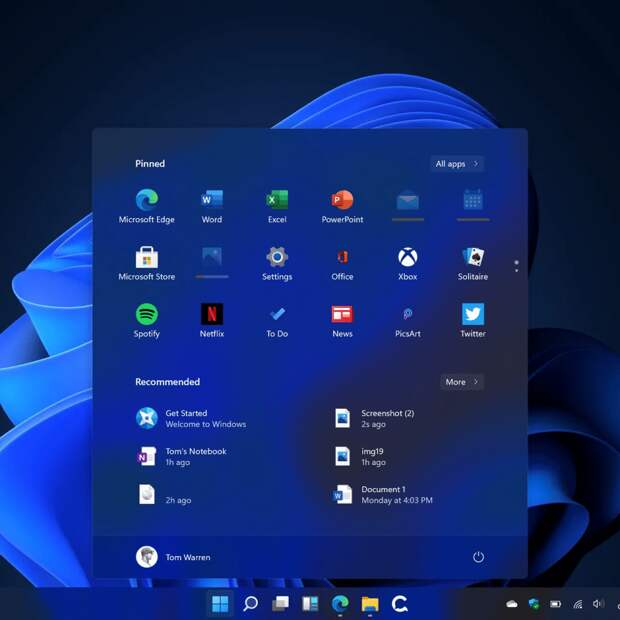Open Screenshot (2) recent file
620x620 pixels.
tap(374, 418)
